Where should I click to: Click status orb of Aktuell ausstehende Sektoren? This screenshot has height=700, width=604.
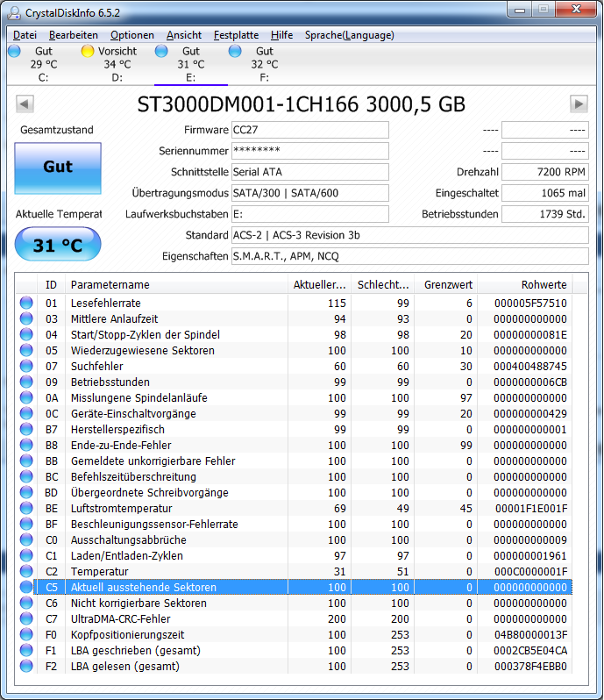(26, 587)
